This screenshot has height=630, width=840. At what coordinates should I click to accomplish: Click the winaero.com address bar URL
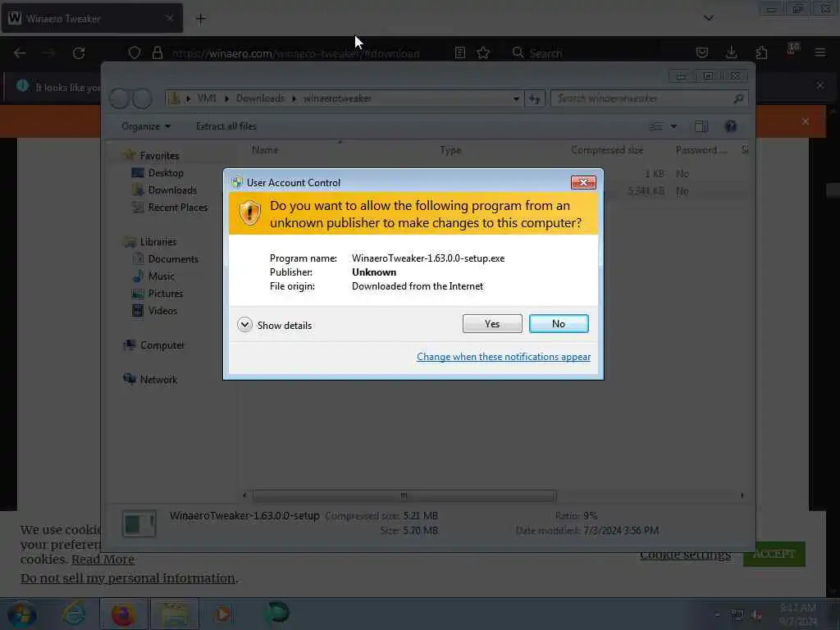pyautogui.click(x=295, y=53)
